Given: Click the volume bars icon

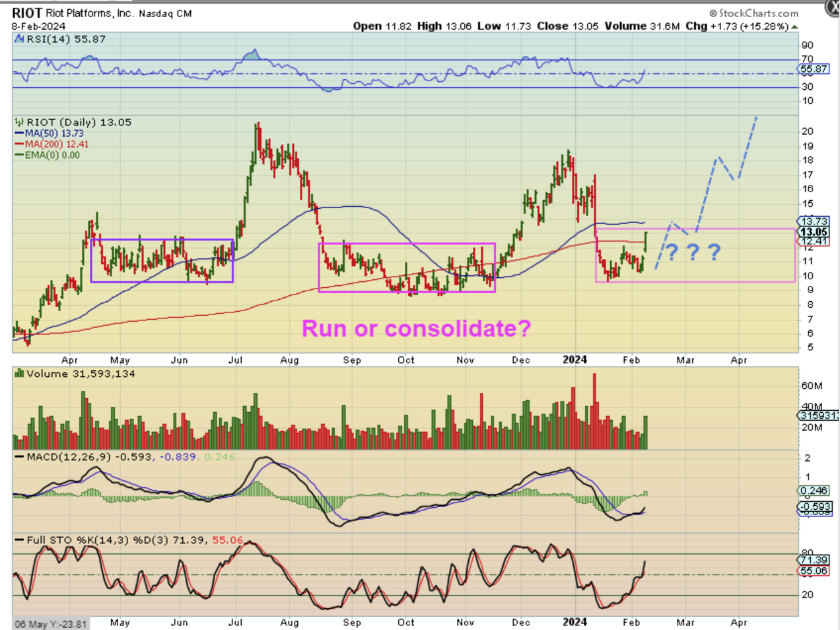Looking at the screenshot, I should click(19, 374).
